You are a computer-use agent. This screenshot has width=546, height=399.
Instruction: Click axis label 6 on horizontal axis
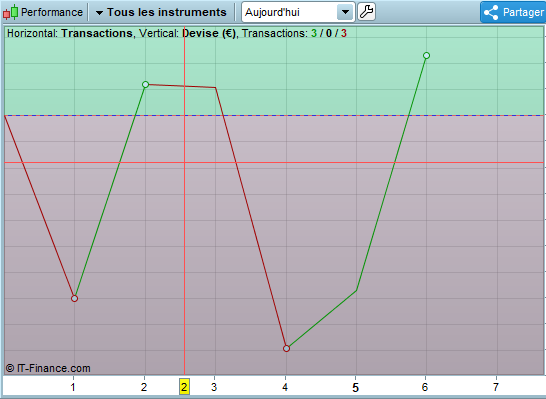click(x=425, y=387)
